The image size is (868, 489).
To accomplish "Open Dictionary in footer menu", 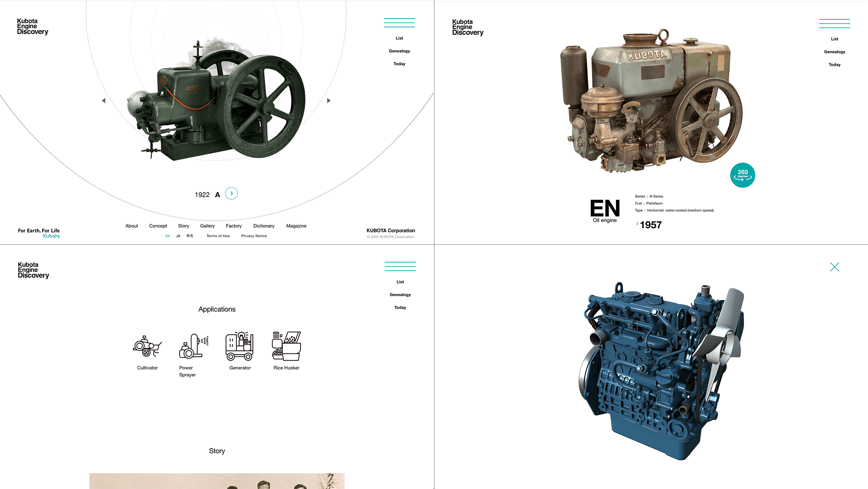I will [264, 226].
